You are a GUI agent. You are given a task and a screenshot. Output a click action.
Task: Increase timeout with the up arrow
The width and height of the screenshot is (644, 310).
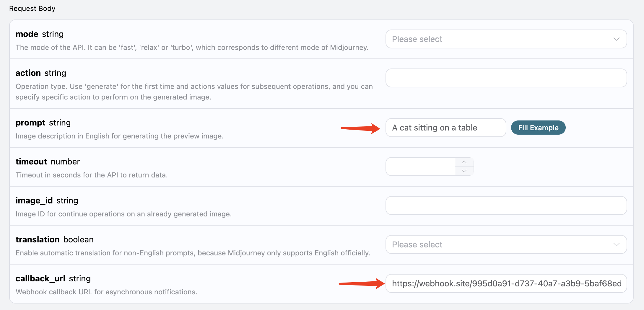464,162
